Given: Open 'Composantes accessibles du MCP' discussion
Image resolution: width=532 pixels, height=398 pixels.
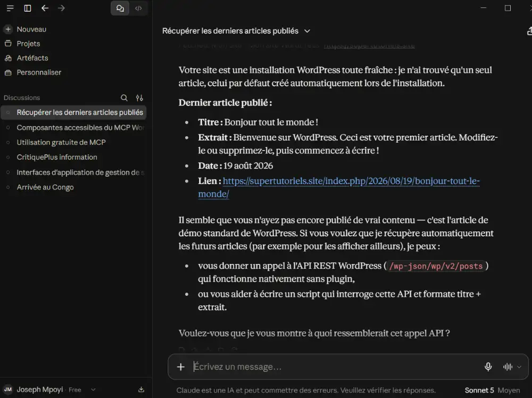Looking at the screenshot, I should click(73, 128).
